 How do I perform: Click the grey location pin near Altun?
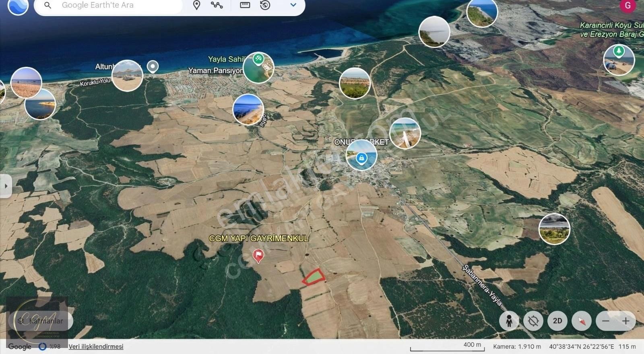tap(153, 66)
